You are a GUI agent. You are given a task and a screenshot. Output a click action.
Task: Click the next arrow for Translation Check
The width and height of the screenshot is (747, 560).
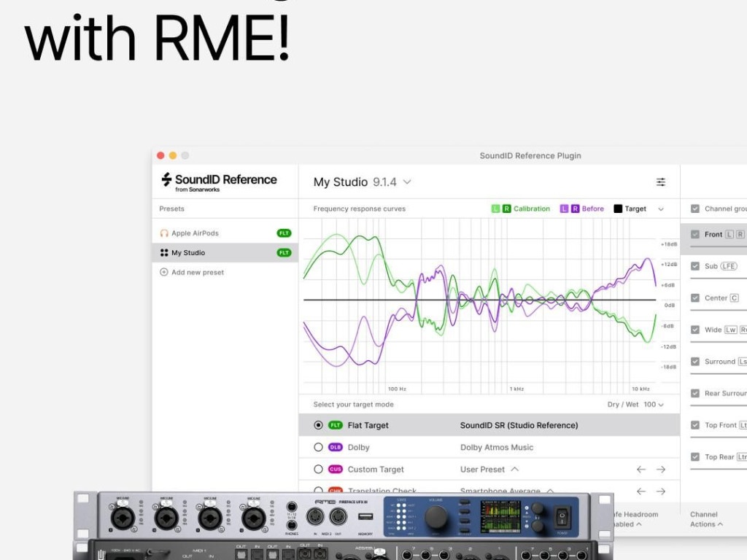tap(661, 491)
